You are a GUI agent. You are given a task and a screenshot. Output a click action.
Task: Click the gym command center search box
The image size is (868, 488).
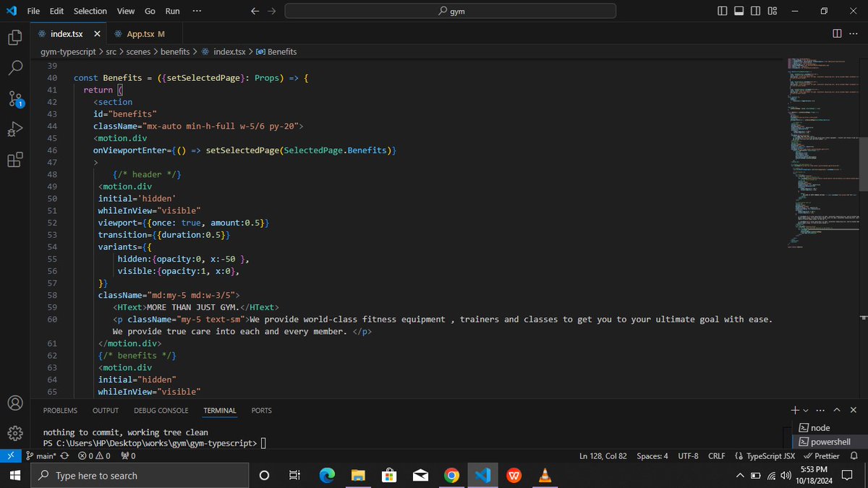450,11
